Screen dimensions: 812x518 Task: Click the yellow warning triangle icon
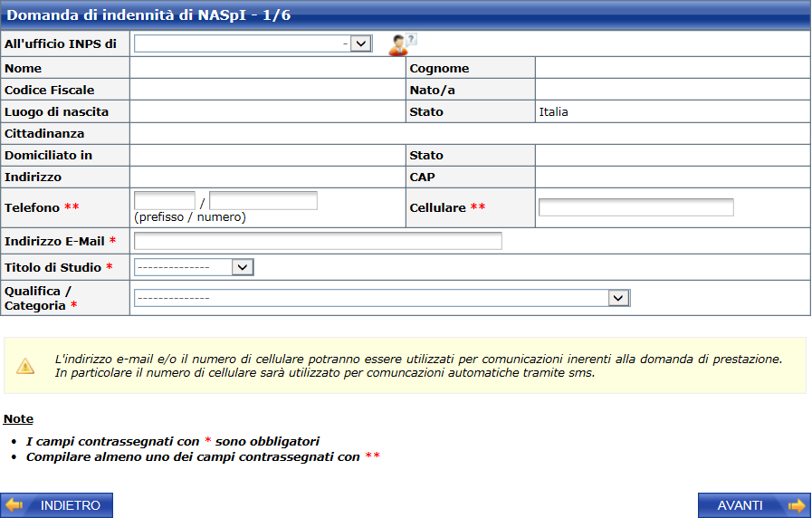tap(25, 366)
